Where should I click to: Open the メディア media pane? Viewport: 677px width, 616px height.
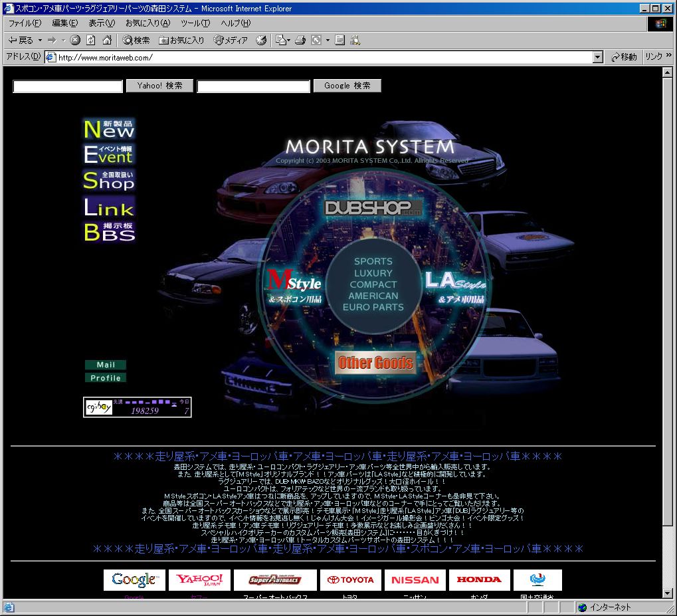(231, 40)
